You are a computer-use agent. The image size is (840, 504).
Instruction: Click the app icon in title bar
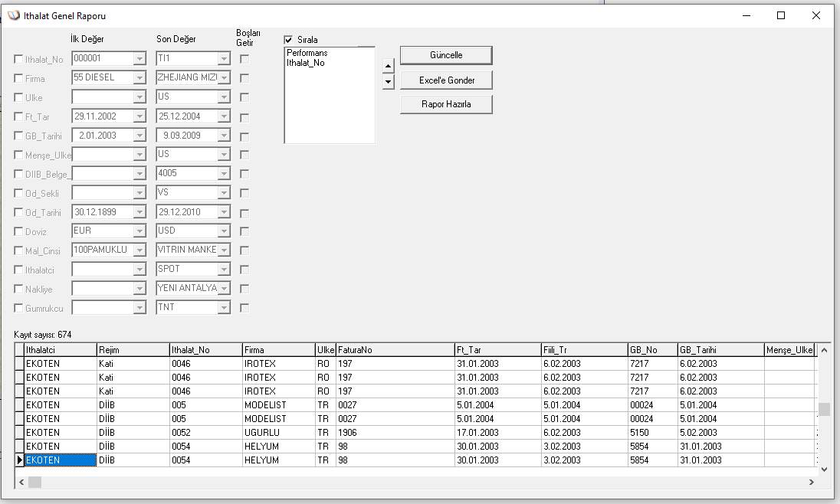[x=13, y=15]
